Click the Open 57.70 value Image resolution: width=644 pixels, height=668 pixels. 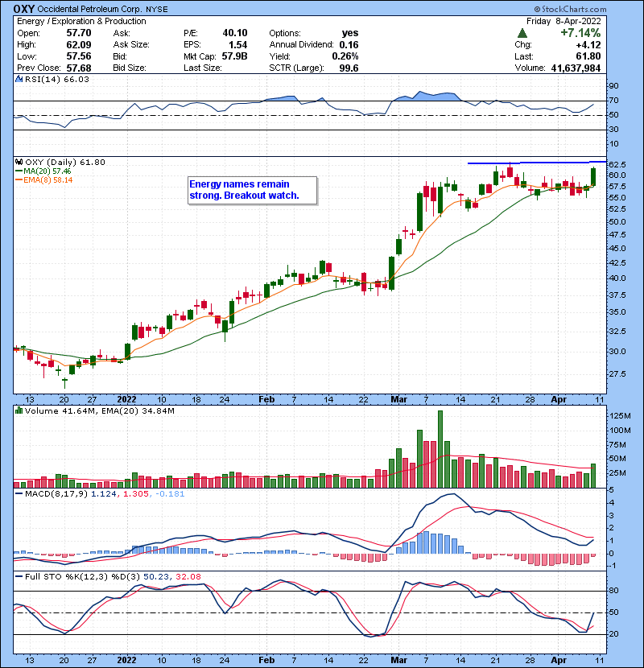point(79,33)
